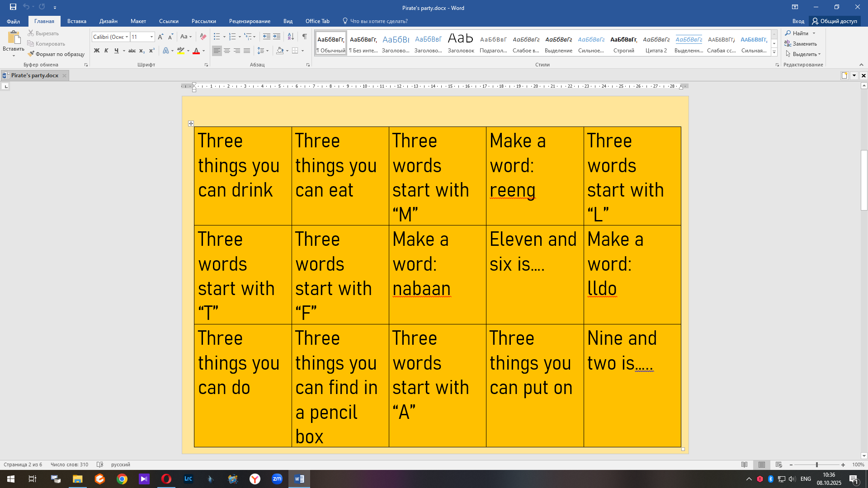This screenshot has width=868, height=488.
Task: Click the superscript icon
Action: pyautogui.click(x=152, y=51)
